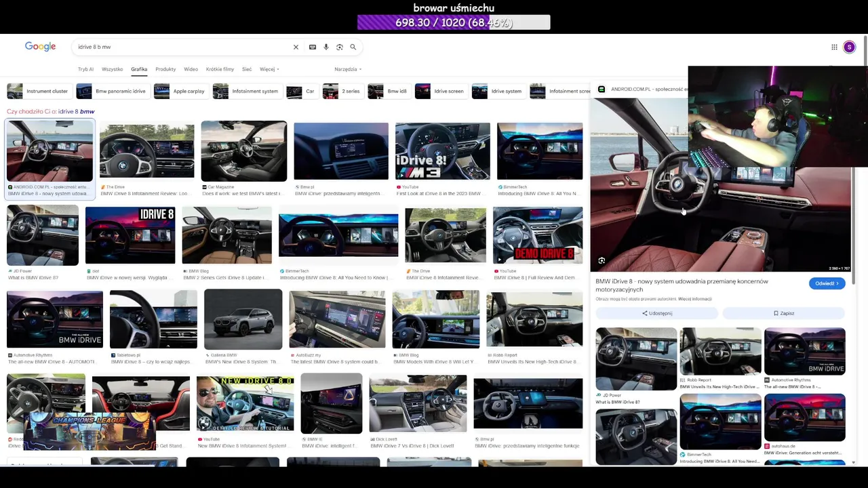
Task: Open Galleria BMW New iDrive 8 System thumbnail
Action: pyautogui.click(x=243, y=319)
